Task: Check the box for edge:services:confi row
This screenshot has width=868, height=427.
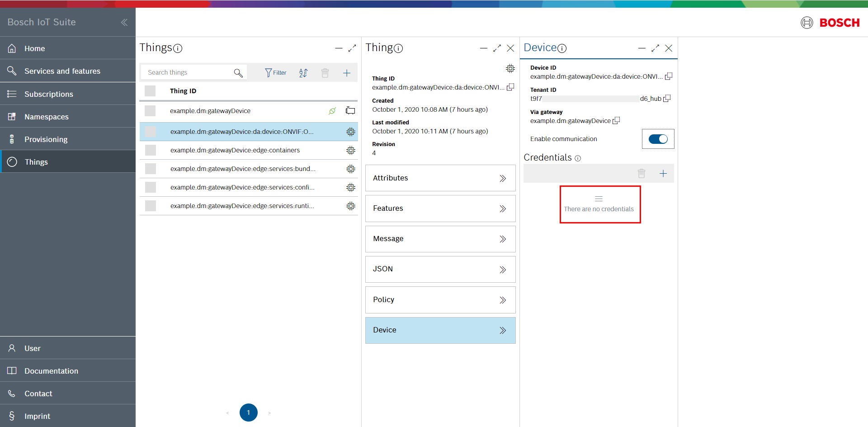Action: tap(151, 187)
